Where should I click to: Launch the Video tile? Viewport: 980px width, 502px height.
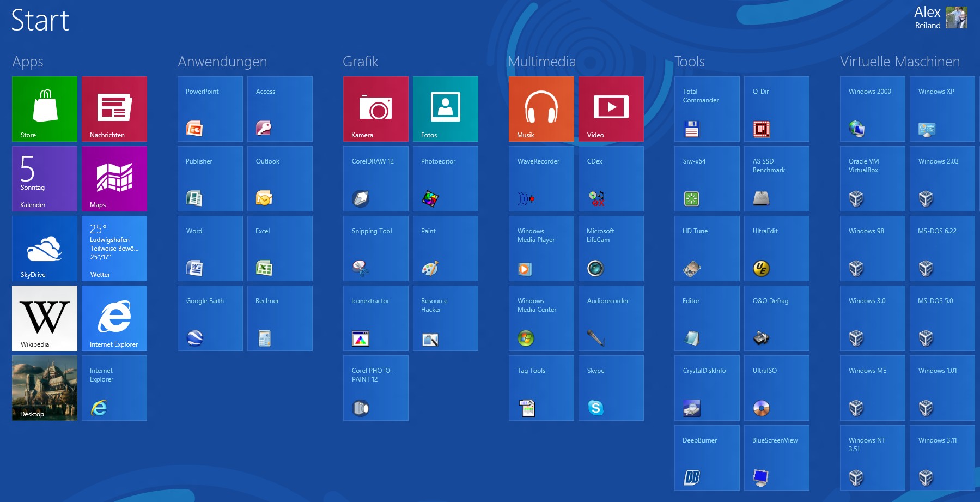611,109
